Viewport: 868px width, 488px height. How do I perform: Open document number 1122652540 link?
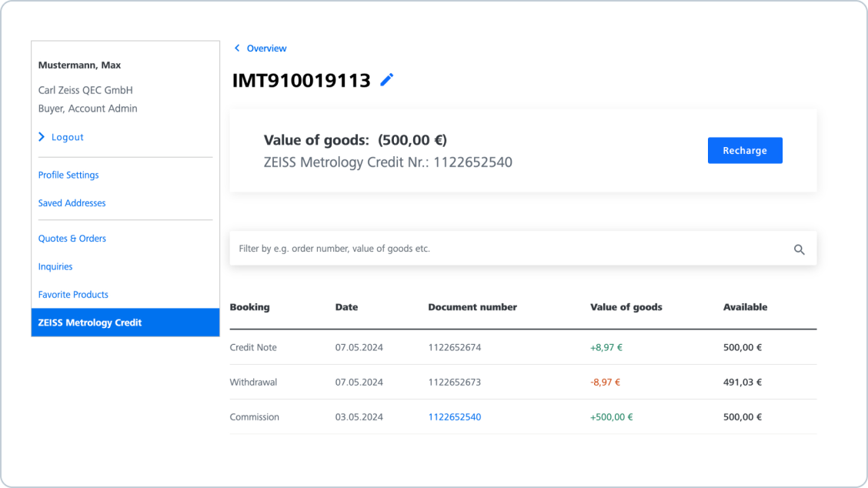click(x=454, y=417)
